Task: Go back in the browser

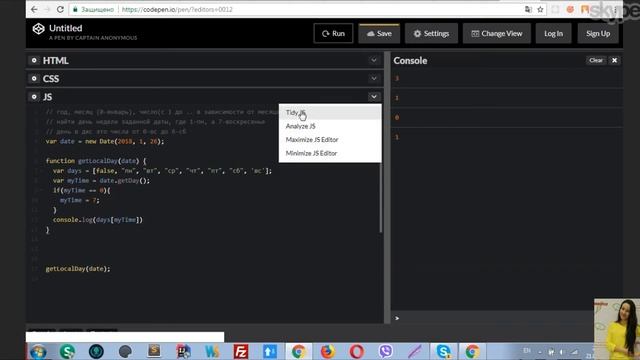Action: [34, 9]
